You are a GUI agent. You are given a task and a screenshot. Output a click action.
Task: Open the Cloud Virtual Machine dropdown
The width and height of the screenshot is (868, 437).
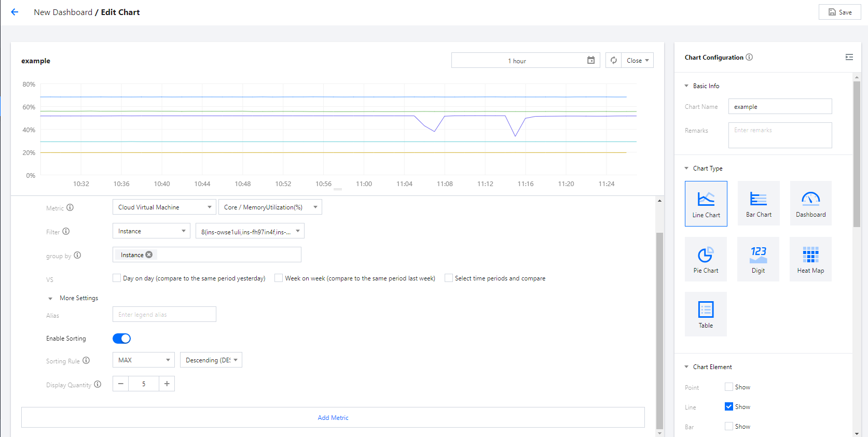tap(164, 207)
